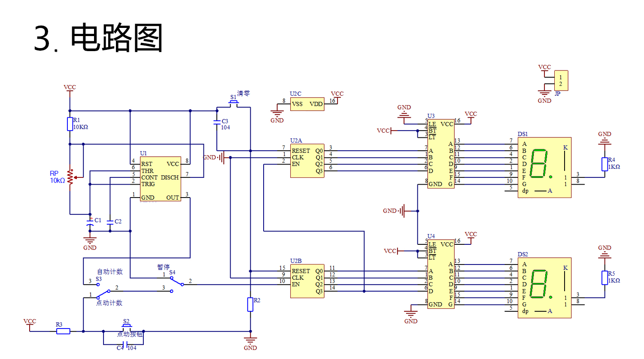
Task: Click the U2C VSS/VDD power block
Action: click(307, 104)
